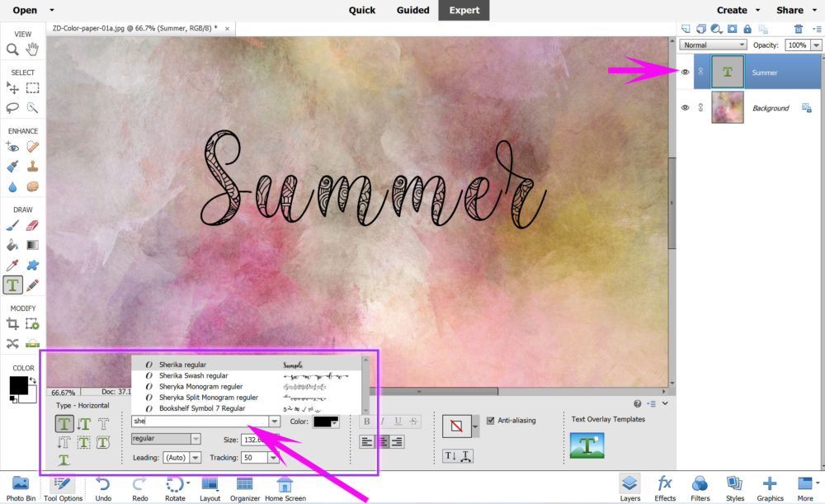Select the Smart Brush tool
This screenshot has width=825, height=504.
tap(12, 167)
